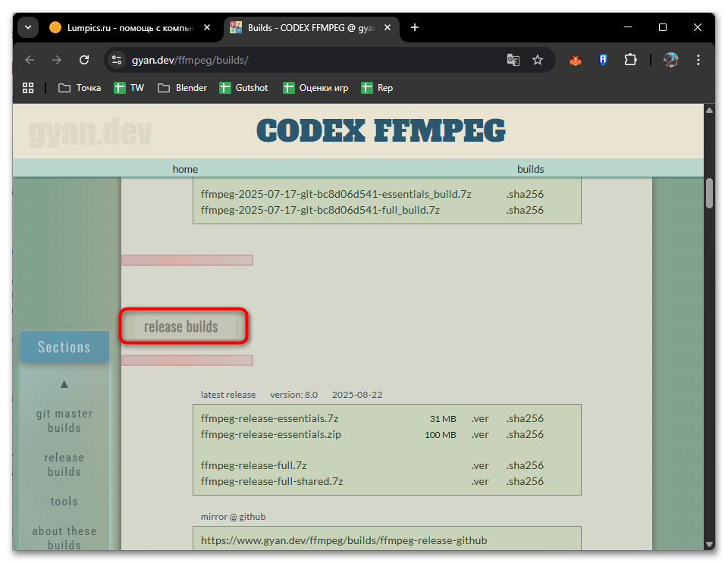Click the back navigation arrow
Image resolution: width=728 pixels, height=563 pixels.
[29, 59]
